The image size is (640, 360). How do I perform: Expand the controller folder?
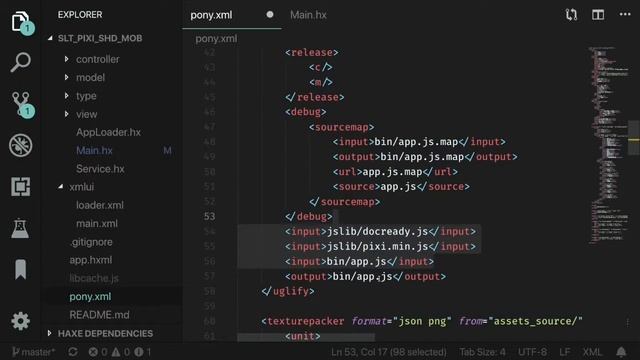point(98,59)
